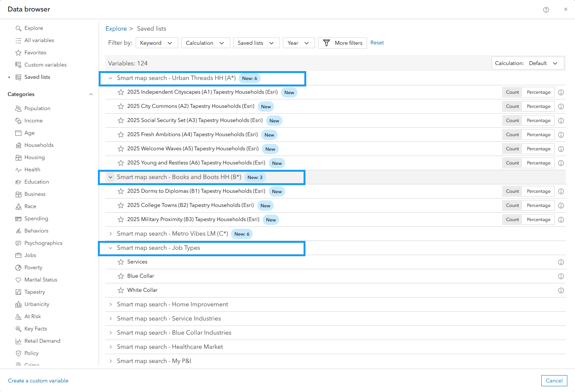
Task: Toggle the star next to Services variable
Action: tap(121, 262)
